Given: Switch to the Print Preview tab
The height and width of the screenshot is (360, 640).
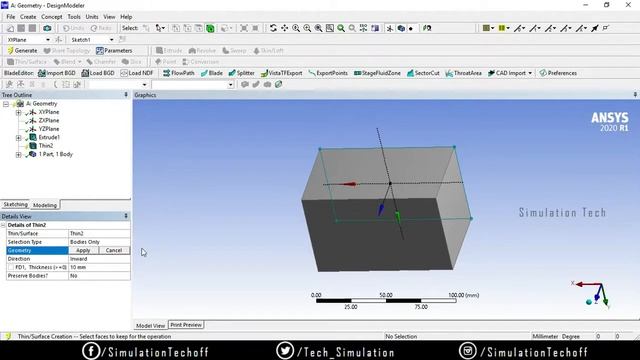Looking at the screenshot, I should point(186,325).
